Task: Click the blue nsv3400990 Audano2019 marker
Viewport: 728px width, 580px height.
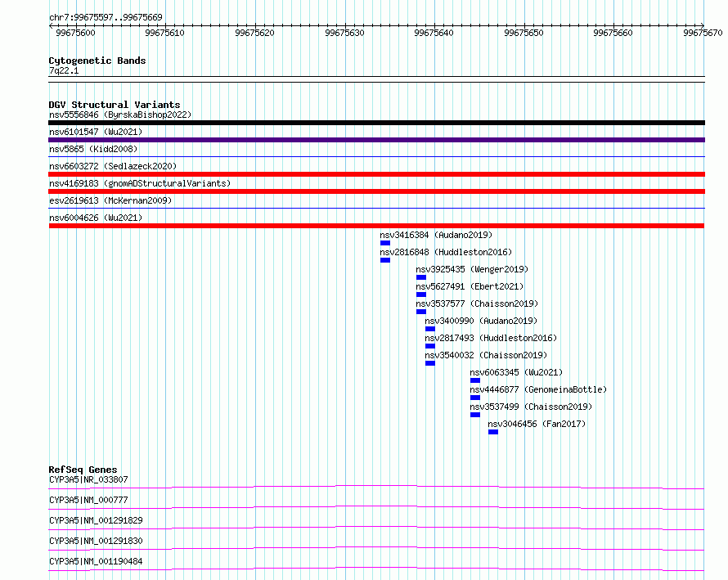Action: (x=430, y=329)
